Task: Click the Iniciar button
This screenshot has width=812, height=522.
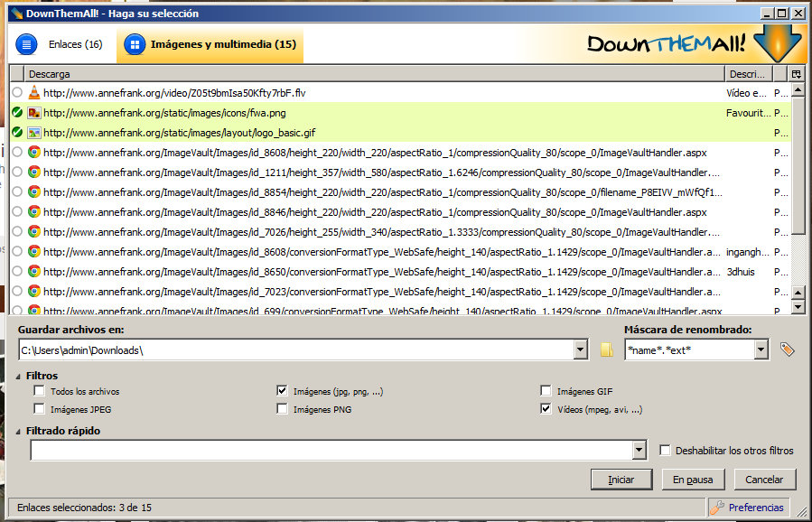Action: coord(621,480)
